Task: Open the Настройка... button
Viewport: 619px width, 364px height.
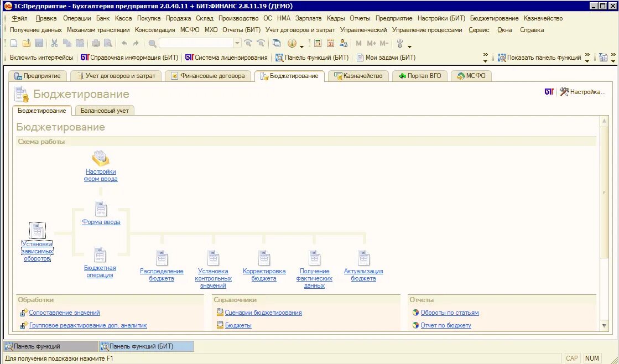Action: pyautogui.click(x=582, y=92)
